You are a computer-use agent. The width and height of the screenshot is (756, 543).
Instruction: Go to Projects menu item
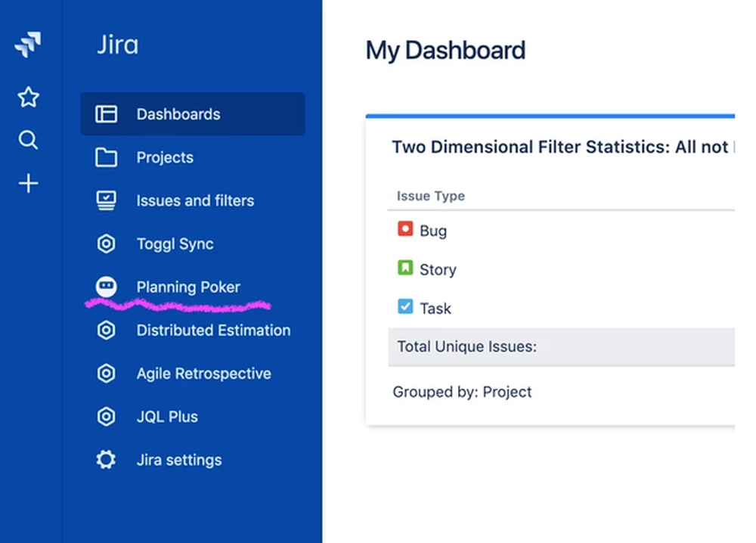pyautogui.click(x=192, y=157)
